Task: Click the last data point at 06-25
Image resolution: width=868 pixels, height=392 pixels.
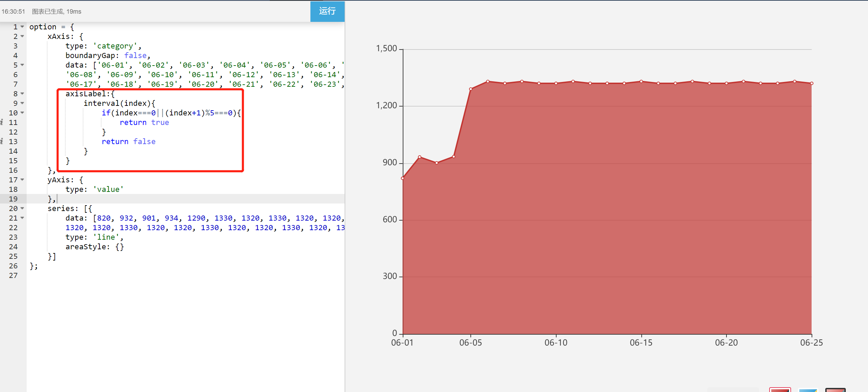Action: [x=812, y=83]
